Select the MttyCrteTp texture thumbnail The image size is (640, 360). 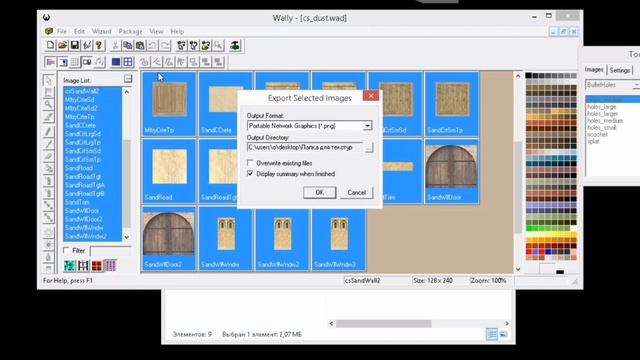pyautogui.click(x=169, y=104)
